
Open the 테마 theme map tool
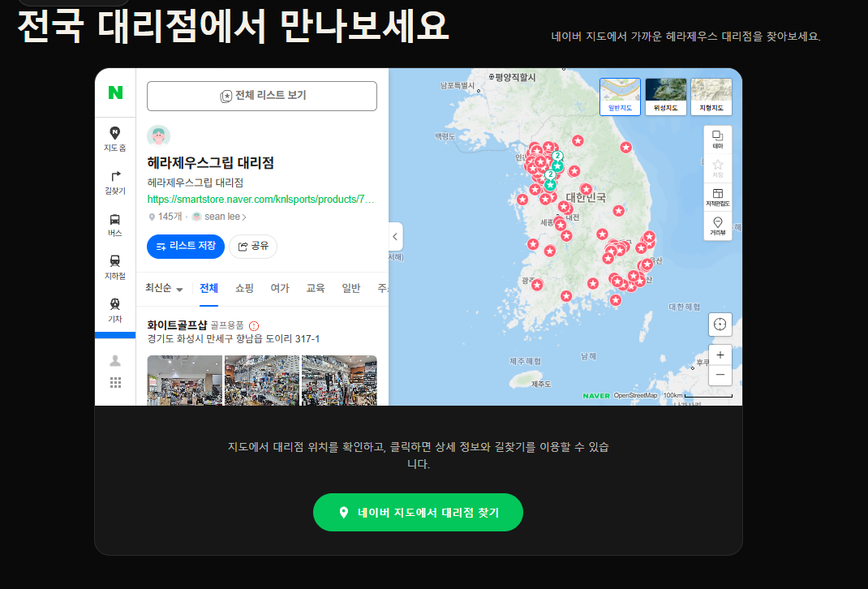(717, 140)
